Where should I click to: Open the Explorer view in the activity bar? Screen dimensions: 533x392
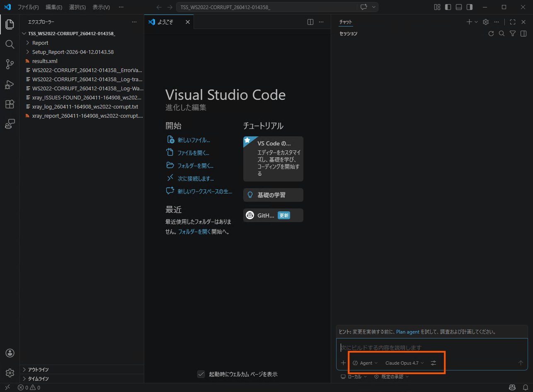coord(10,24)
